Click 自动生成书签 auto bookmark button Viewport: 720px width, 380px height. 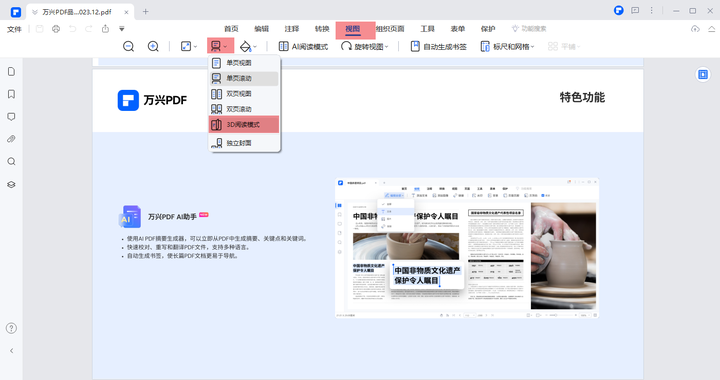point(439,46)
